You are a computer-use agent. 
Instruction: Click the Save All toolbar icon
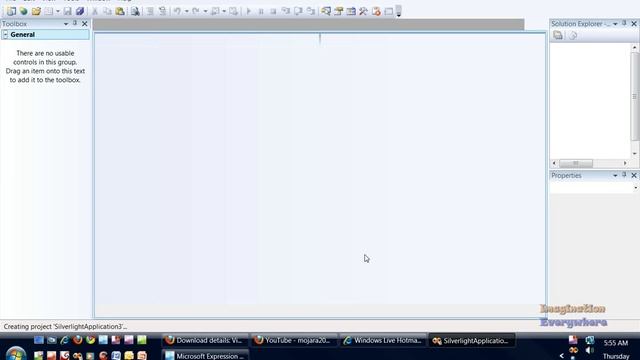pos(80,11)
